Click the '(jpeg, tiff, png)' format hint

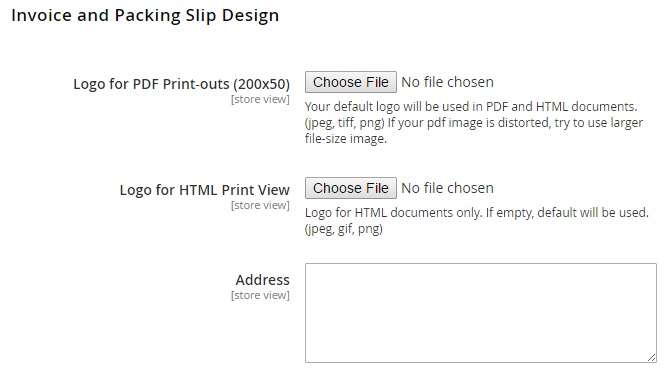(344, 123)
